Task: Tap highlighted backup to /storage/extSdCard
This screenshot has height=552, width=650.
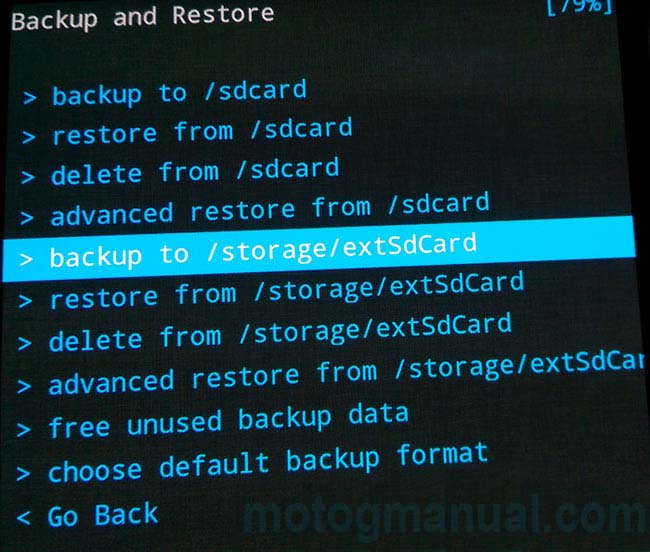Action: (318, 249)
